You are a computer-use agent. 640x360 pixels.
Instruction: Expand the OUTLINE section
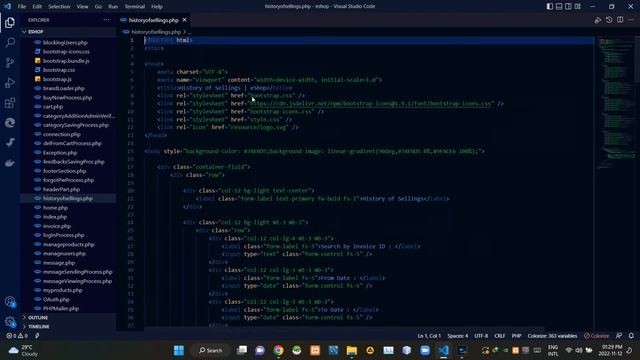click(x=38, y=318)
